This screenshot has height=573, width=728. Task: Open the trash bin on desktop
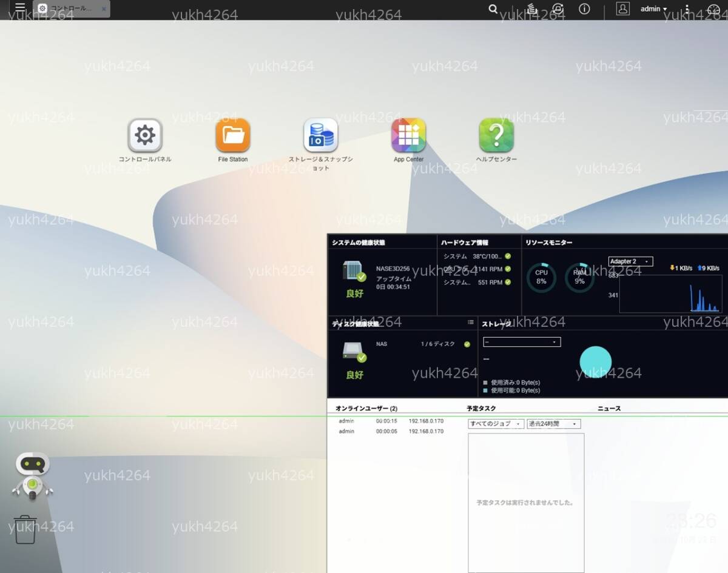25,530
